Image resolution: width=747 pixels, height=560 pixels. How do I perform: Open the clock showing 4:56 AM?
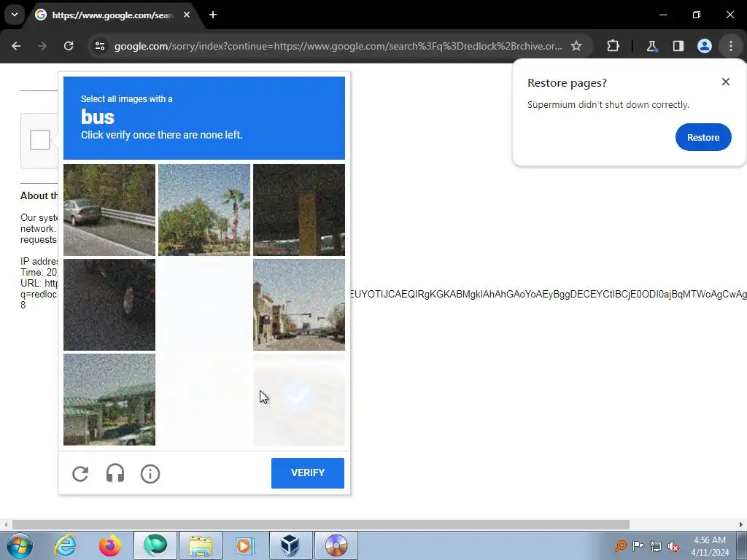[x=710, y=546]
